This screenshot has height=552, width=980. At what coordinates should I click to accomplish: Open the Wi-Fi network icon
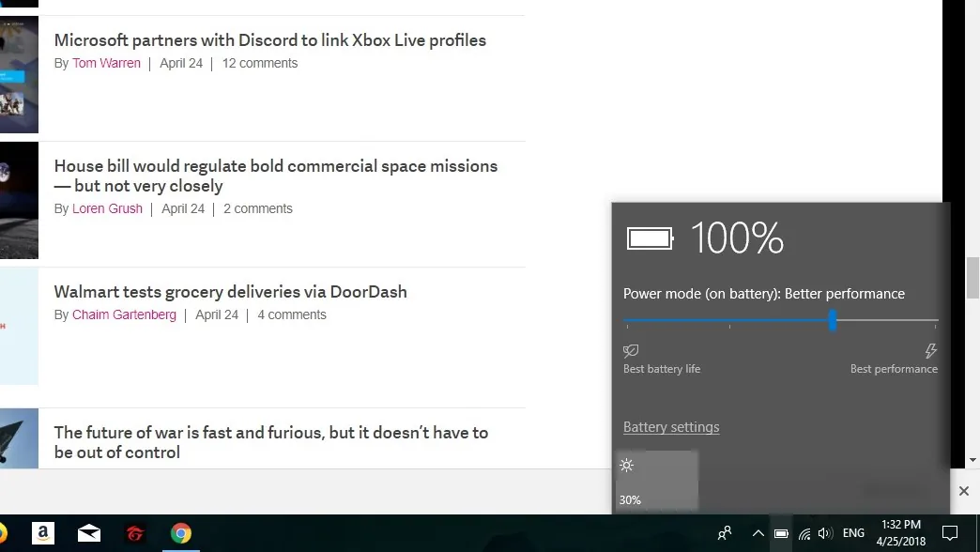[x=804, y=534]
